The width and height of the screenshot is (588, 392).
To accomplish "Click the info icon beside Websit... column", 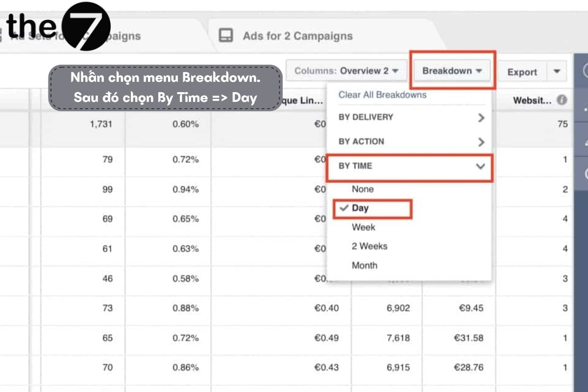I will click(562, 100).
